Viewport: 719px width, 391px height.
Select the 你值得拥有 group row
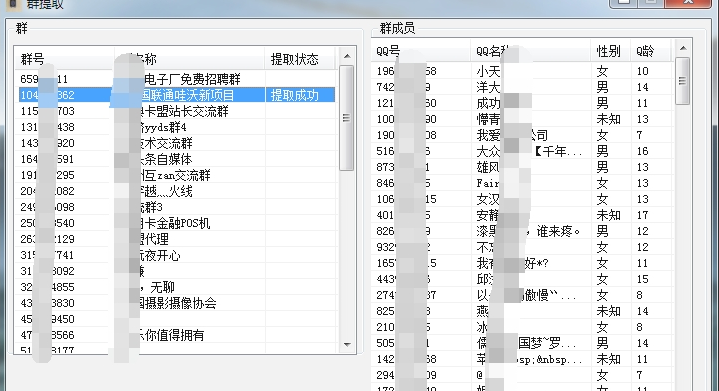click(177, 335)
